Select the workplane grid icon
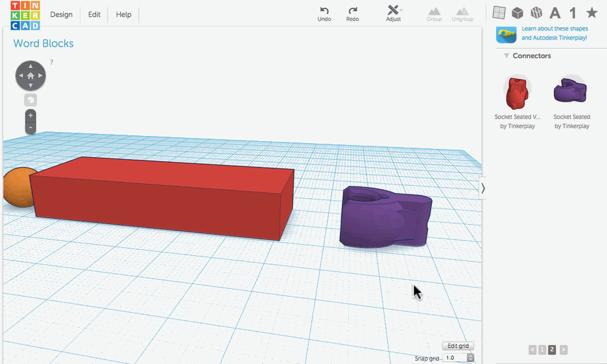 499,13
